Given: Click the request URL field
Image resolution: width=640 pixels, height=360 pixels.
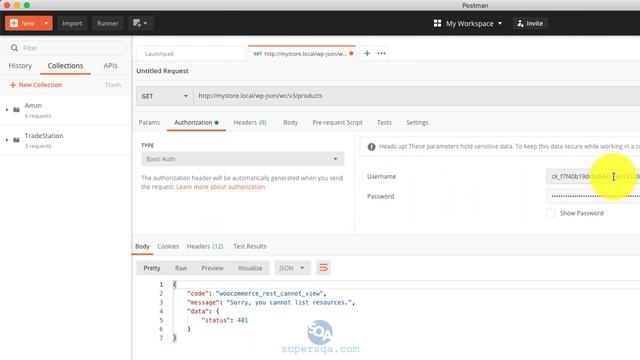Looking at the screenshot, I should point(416,96).
